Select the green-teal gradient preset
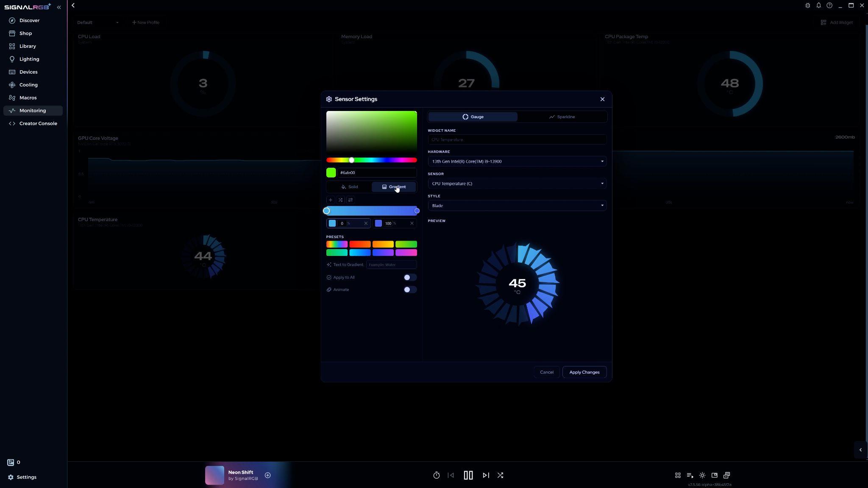Screen dimensions: 868x488 337,253
